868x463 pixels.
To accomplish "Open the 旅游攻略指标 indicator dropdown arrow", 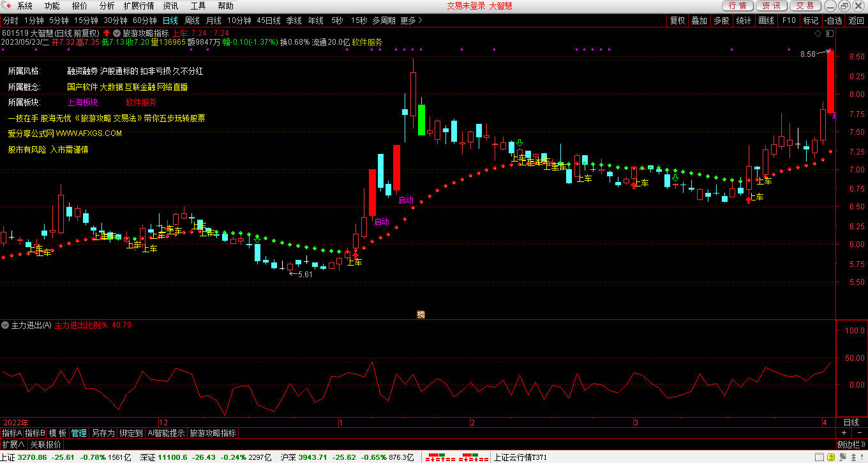I will point(117,33).
